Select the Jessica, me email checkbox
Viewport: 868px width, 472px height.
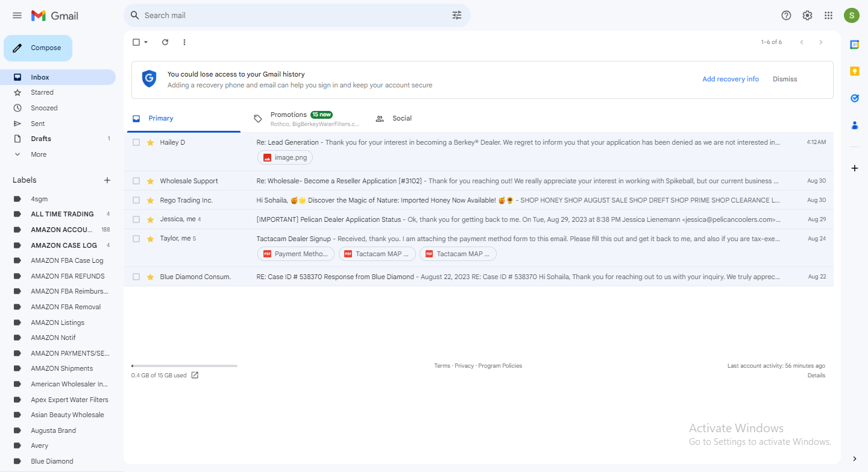136,219
